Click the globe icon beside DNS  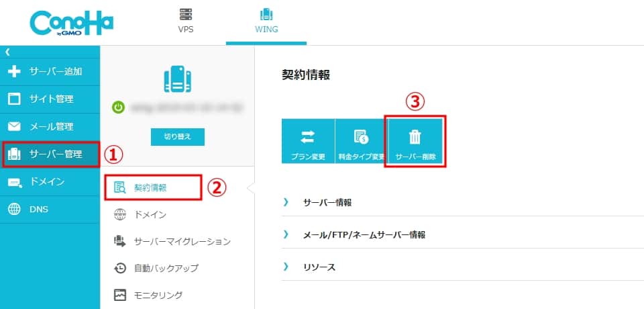(x=14, y=210)
